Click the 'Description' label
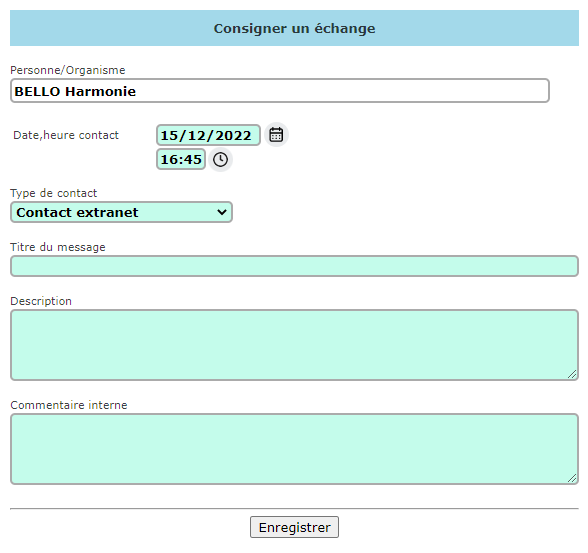The image size is (588, 553). coord(41,301)
